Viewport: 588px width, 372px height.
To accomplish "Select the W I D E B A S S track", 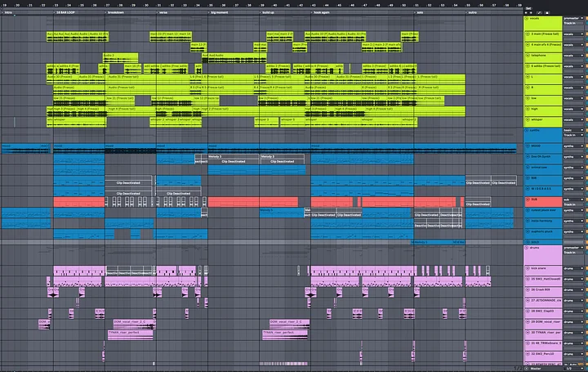I will coord(542,190).
